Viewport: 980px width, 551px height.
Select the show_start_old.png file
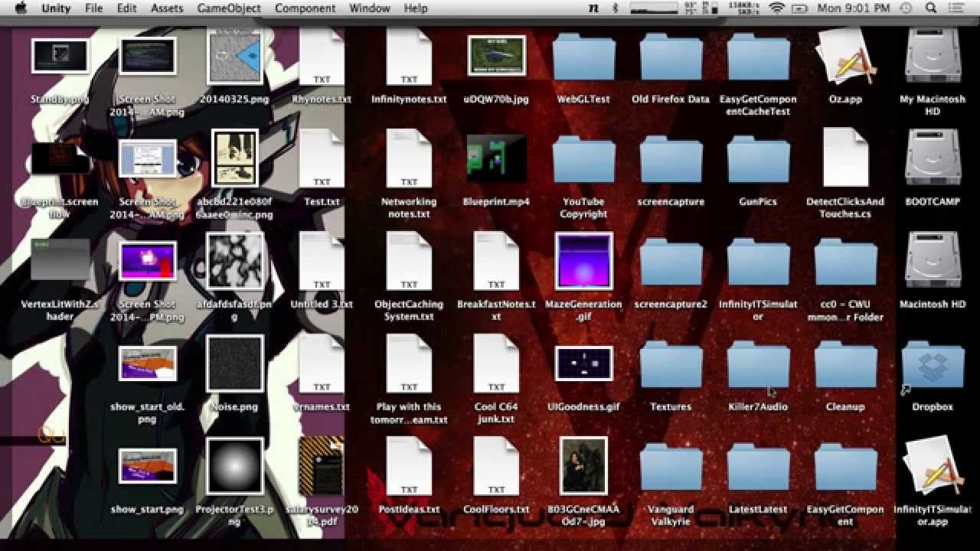point(147,364)
